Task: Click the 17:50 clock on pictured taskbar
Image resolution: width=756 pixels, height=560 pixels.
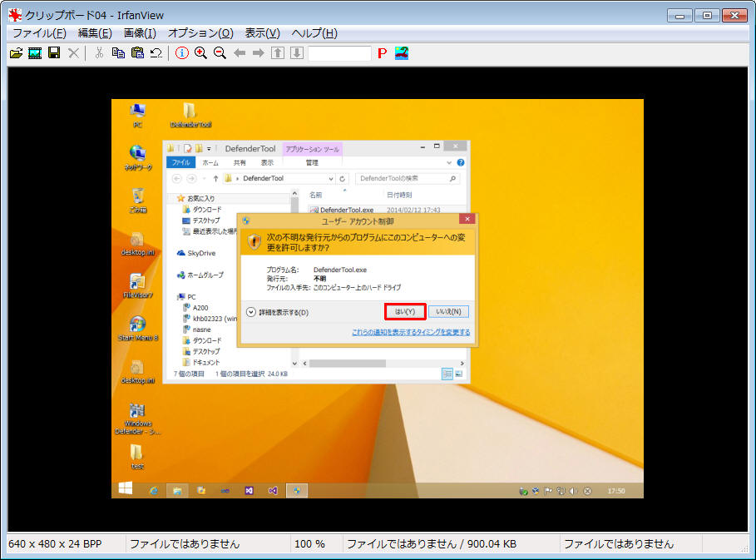Action: pos(616,491)
